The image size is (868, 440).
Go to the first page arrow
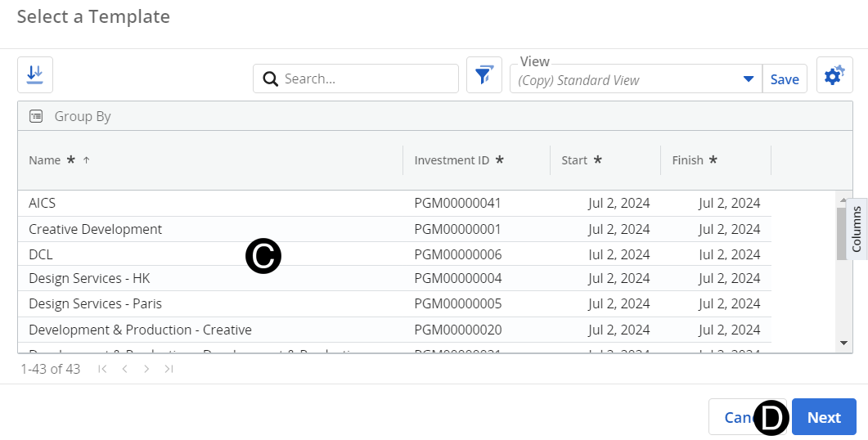[102, 369]
